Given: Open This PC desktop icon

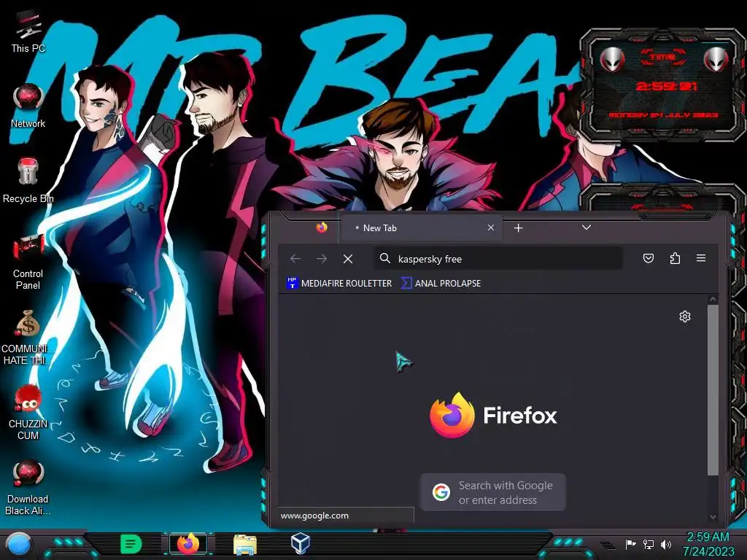Looking at the screenshot, I should coord(28,31).
